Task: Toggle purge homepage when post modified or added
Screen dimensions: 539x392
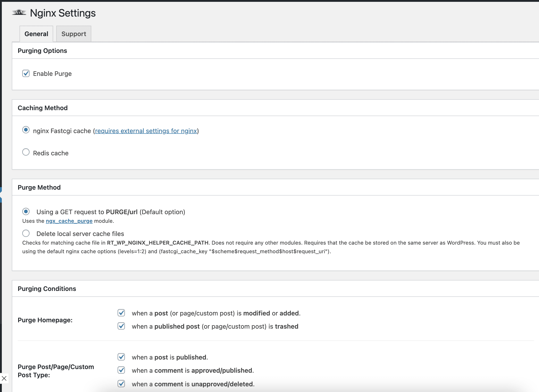Action: click(121, 313)
